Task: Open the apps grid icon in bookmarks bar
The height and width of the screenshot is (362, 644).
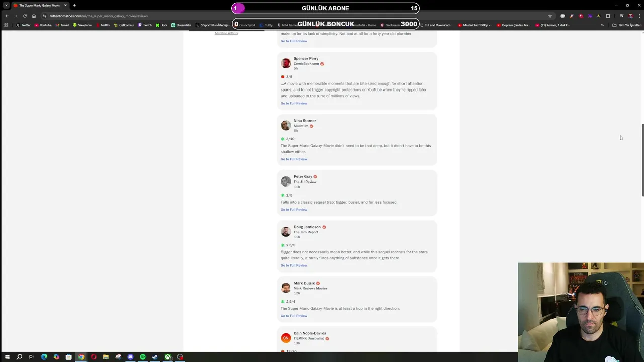Action: tap(6, 25)
